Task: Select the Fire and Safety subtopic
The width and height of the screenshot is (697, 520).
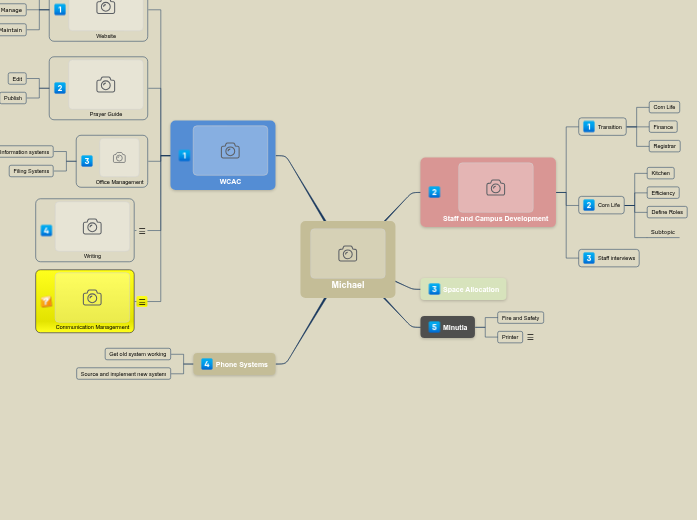Action: (x=520, y=318)
